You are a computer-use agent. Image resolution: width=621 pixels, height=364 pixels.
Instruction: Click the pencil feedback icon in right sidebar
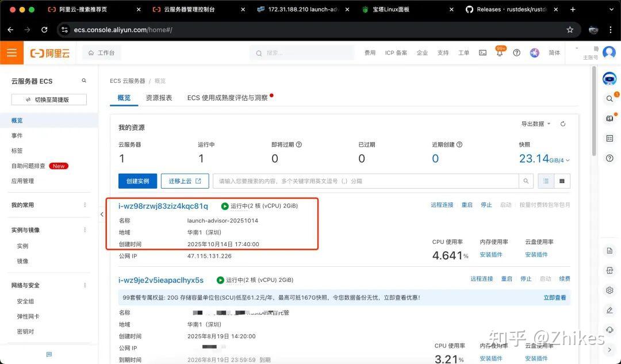tap(610, 310)
